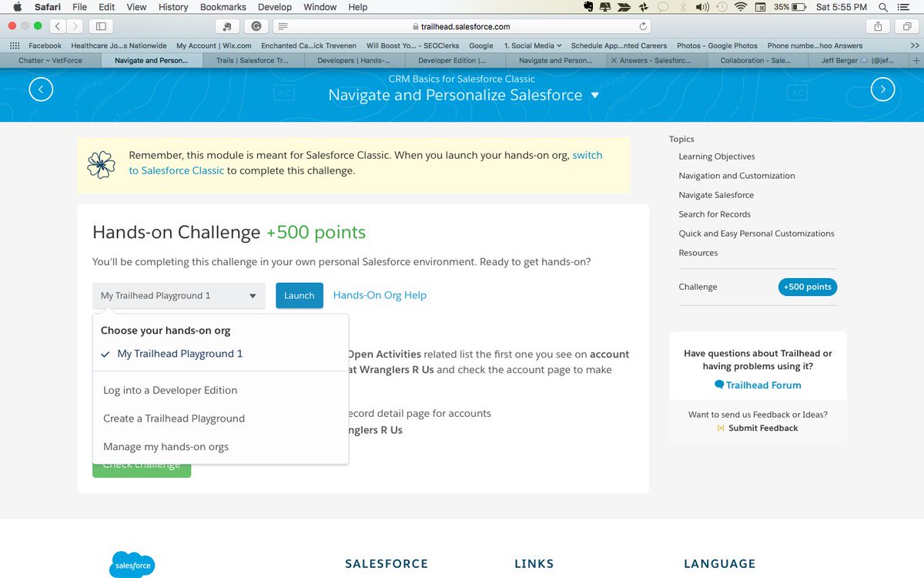Image resolution: width=924 pixels, height=578 pixels.
Task: Open Photos - Google Photos bookmark
Action: [x=717, y=45]
